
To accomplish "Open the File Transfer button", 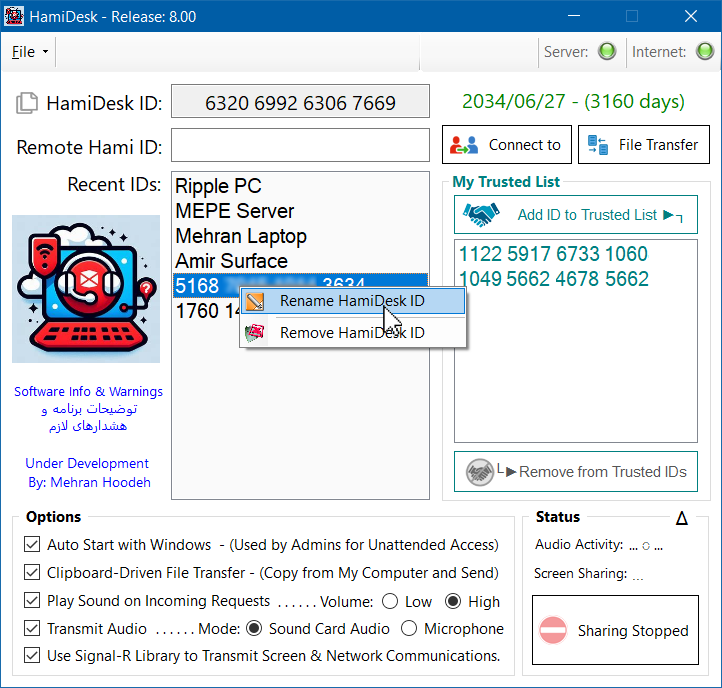I will click(x=643, y=145).
